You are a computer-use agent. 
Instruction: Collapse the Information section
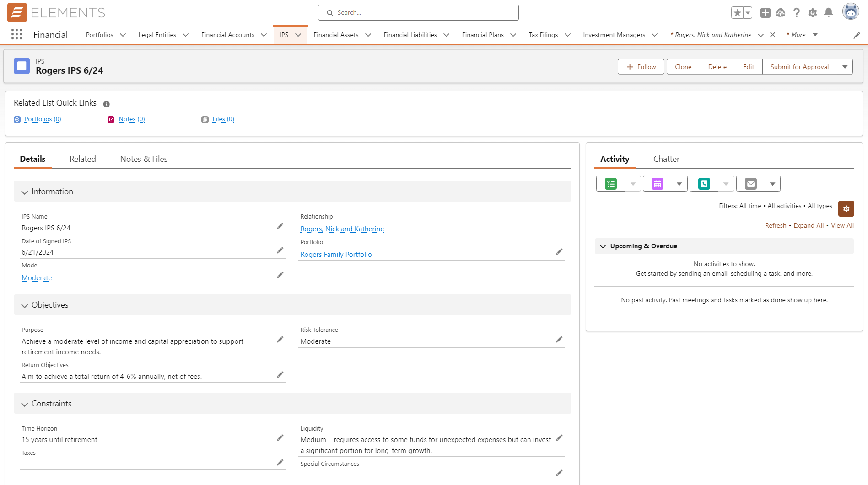click(25, 192)
